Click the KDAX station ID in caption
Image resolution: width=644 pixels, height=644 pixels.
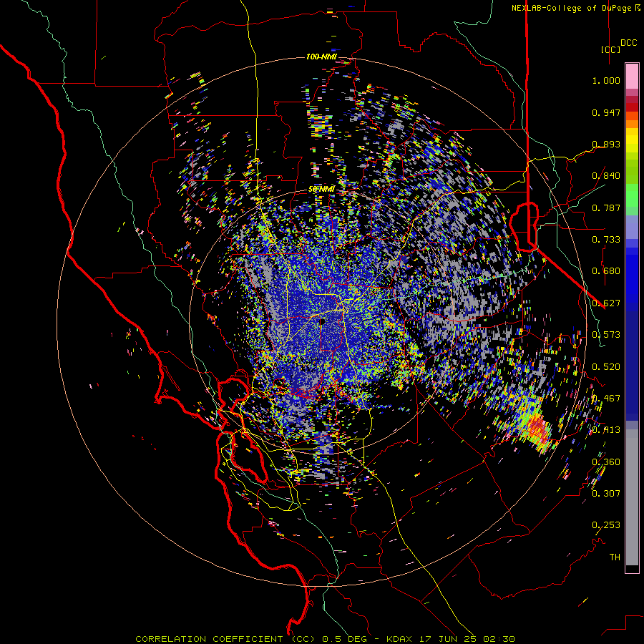(x=401, y=639)
